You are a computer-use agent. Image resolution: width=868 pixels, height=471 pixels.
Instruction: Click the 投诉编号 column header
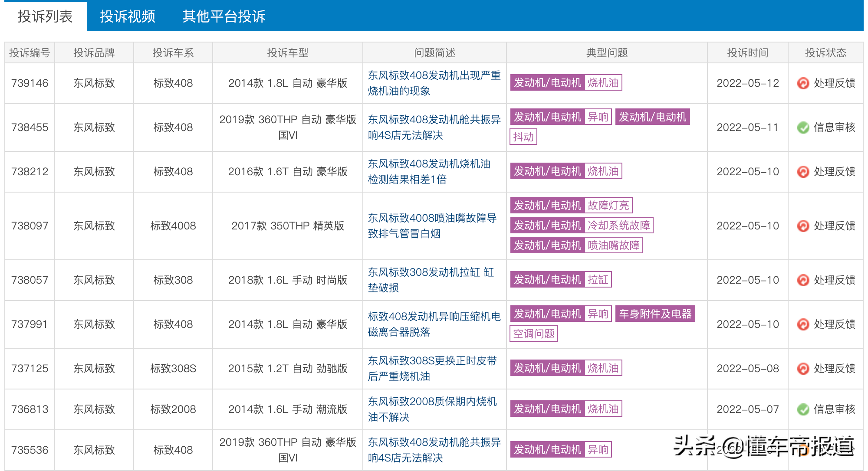coord(30,53)
